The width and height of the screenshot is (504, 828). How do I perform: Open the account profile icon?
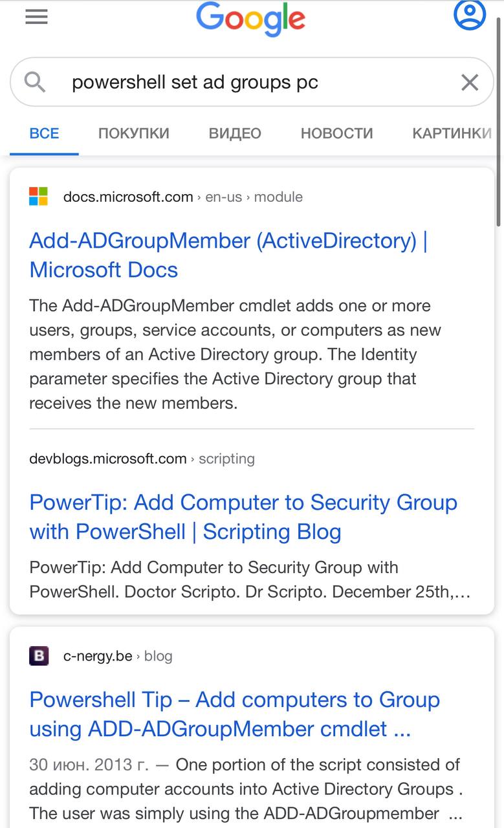pos(470,15)
